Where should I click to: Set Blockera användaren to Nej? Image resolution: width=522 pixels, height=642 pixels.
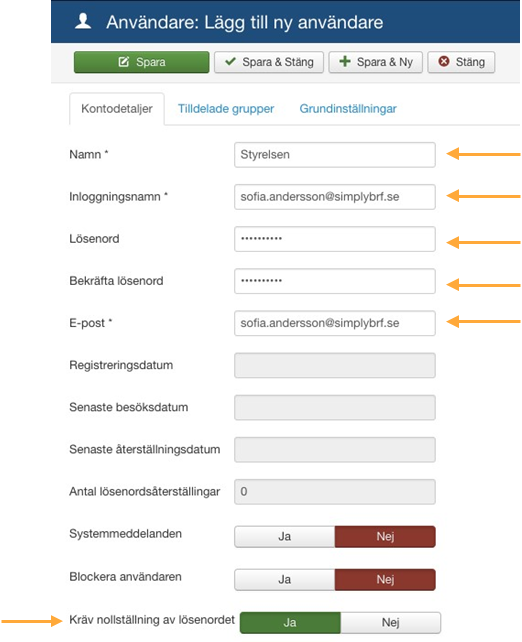(x=385, y=579)
